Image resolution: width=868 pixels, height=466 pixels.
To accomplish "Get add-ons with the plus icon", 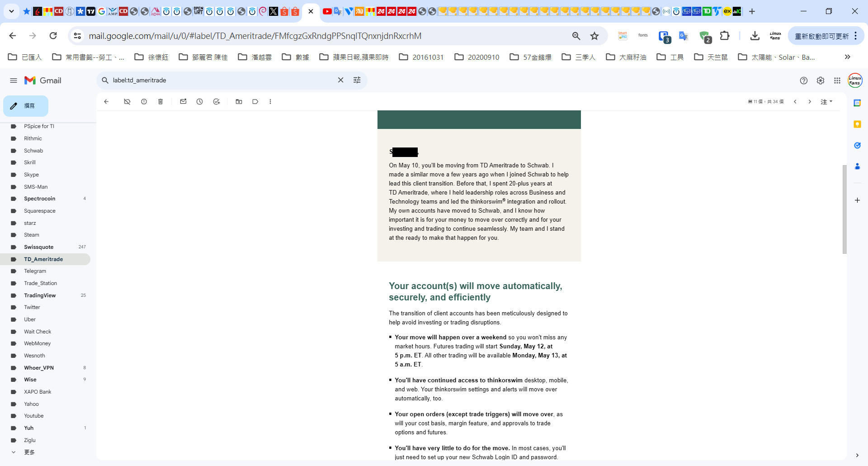I will [x=857, y=200].
